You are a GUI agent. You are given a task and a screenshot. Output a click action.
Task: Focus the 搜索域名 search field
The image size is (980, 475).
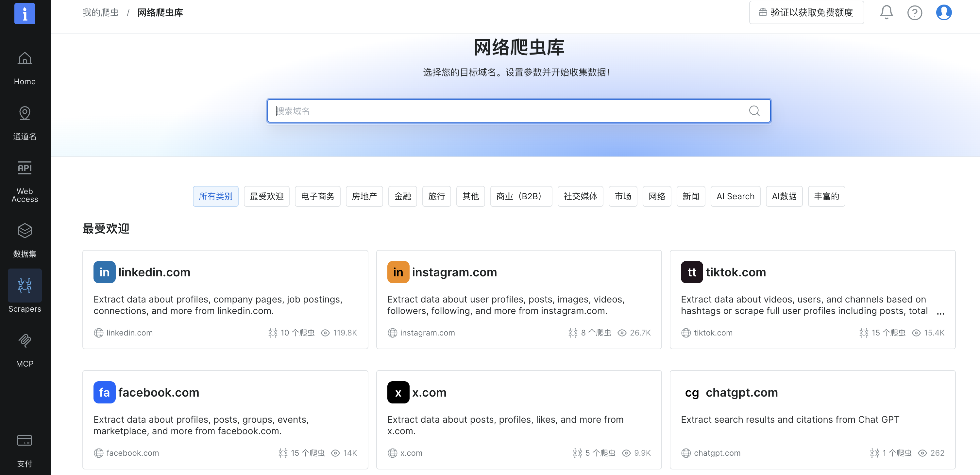coord(510,111)
